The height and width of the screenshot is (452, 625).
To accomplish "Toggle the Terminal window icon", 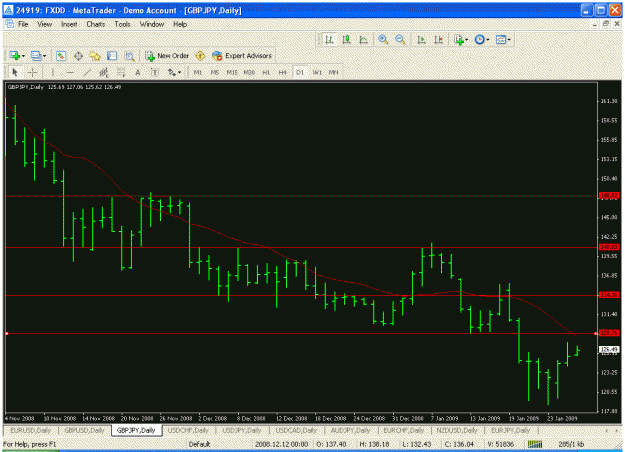I will [x=112, y=56].
